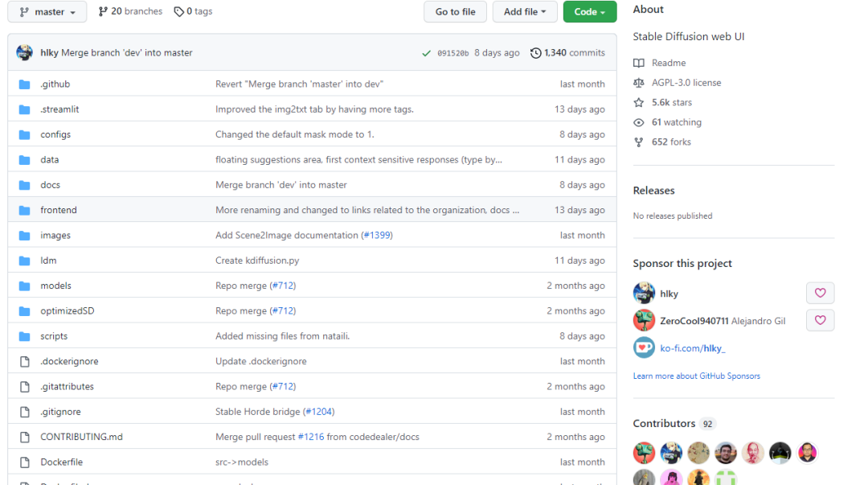This screenshot has width=868, height=485.
Task: Click the AGPL-3.0 license scale icon
Action: [x=639, y=83]
